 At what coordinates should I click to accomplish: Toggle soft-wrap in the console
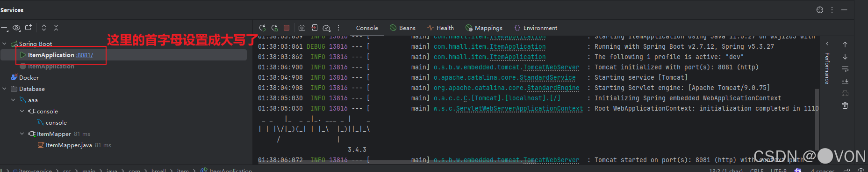tap(845, 69)
